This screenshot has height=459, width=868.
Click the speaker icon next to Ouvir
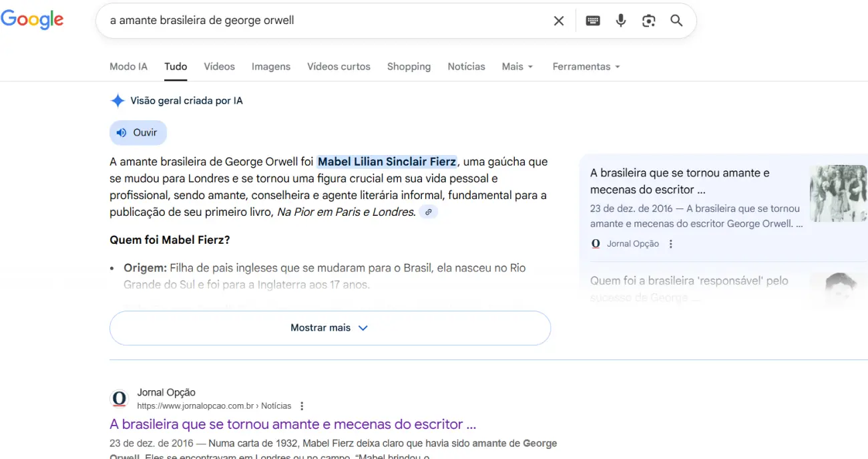122,132
